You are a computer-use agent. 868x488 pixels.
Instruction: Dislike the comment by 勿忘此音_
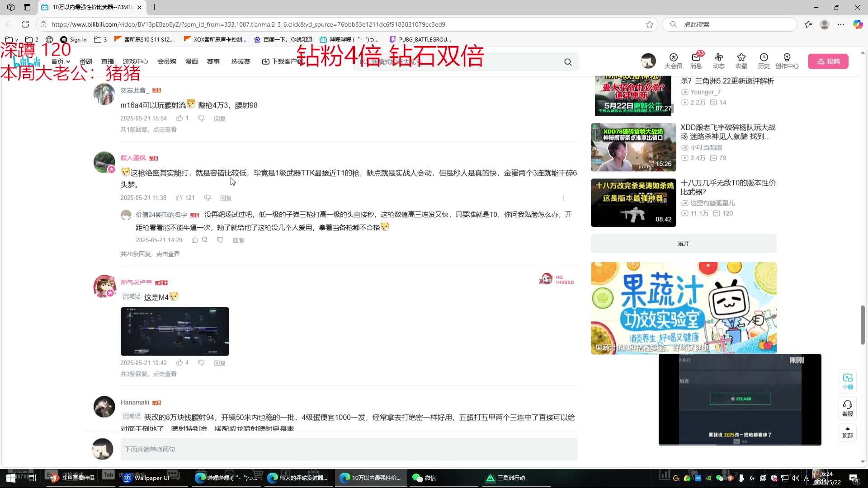click(201, 118)
